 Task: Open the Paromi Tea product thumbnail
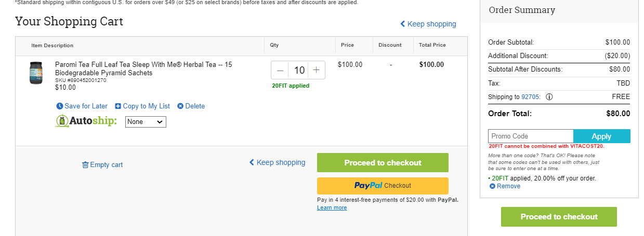click(x=36, y=73)
